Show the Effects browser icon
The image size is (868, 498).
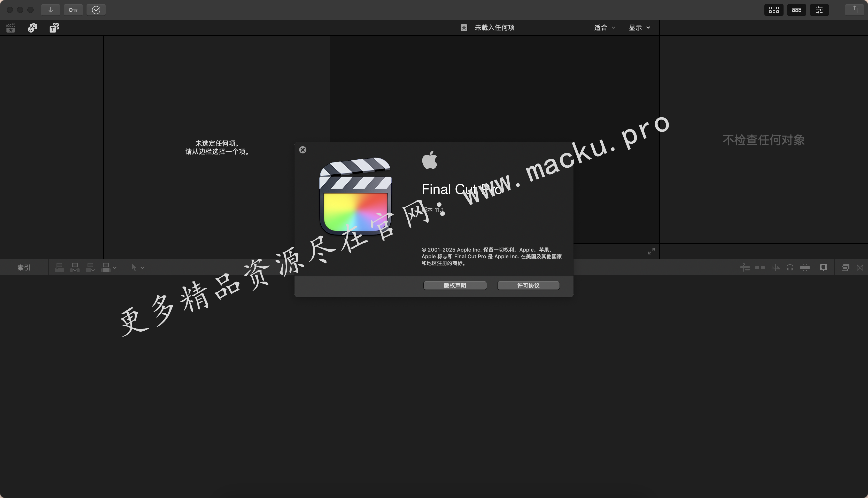click(845, 268)
